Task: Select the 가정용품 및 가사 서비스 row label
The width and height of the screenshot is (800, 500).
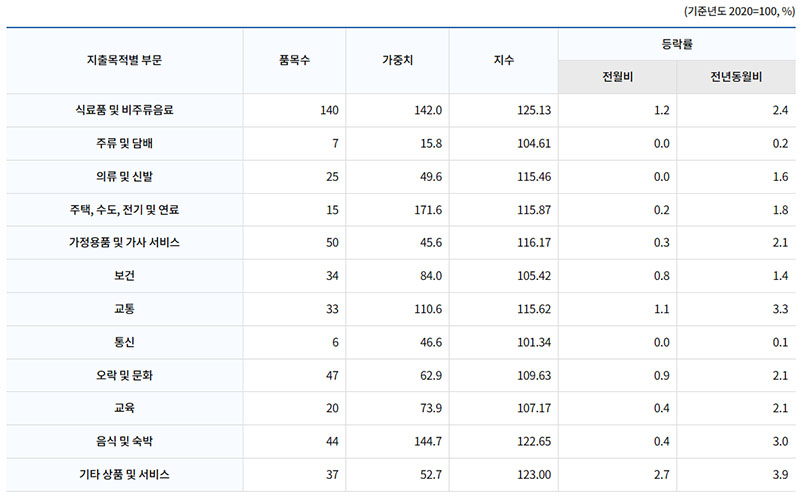Action: click(124, 242)
